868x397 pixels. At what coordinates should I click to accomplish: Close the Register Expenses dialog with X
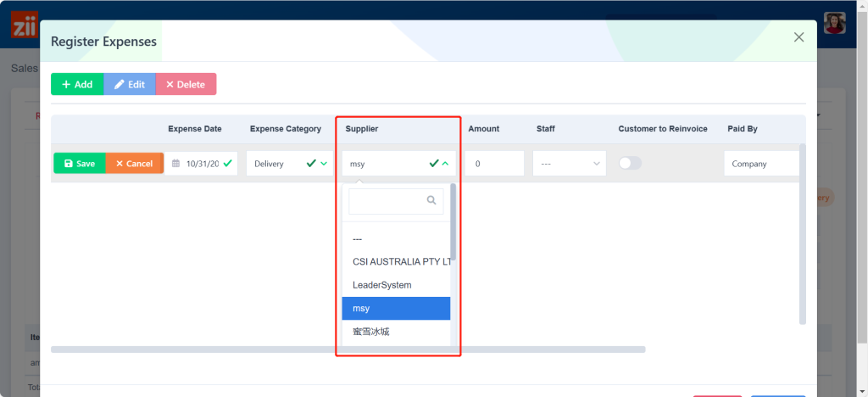coord(798,37)
